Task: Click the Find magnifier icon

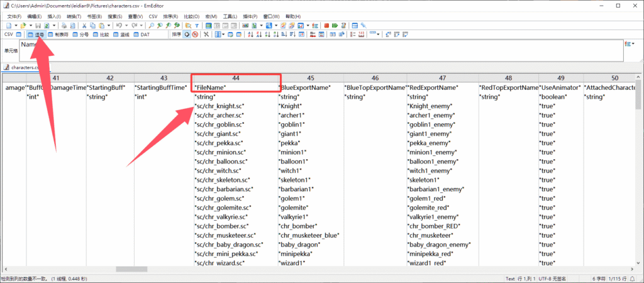Action: [x=151, y=25]
